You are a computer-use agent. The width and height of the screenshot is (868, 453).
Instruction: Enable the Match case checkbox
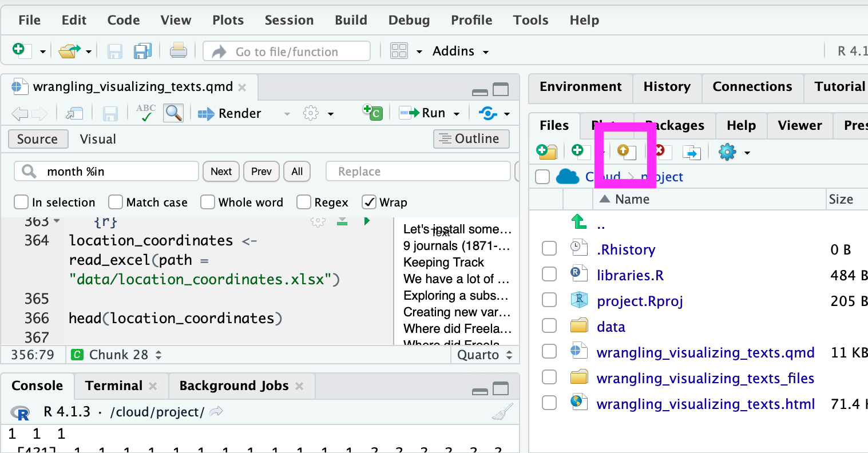116,202
